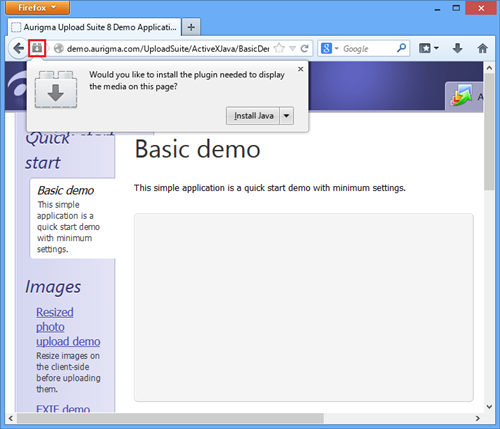The width and height of the screenshot is (500, 429).
Task: Click the swoosh logo at page top-left
Action: click(18, 85)
